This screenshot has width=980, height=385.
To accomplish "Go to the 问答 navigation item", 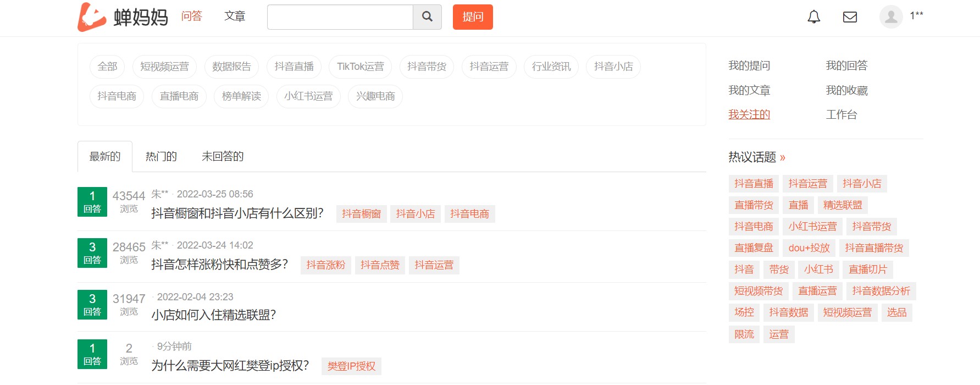I will pyautogui.click(x=192, y=16).
